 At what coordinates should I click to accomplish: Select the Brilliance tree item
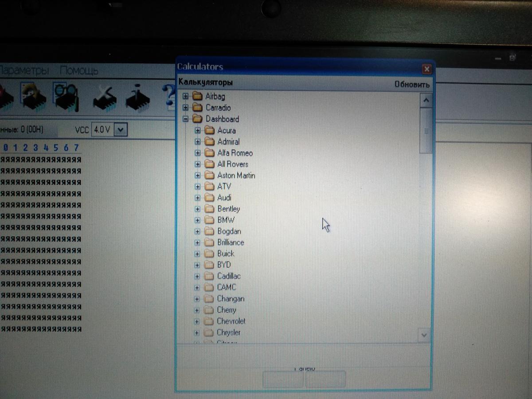point(231,243)
